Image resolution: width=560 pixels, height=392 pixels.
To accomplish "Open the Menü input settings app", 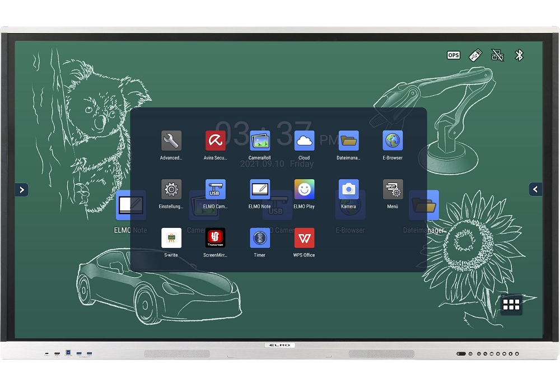I will (393, 189).
